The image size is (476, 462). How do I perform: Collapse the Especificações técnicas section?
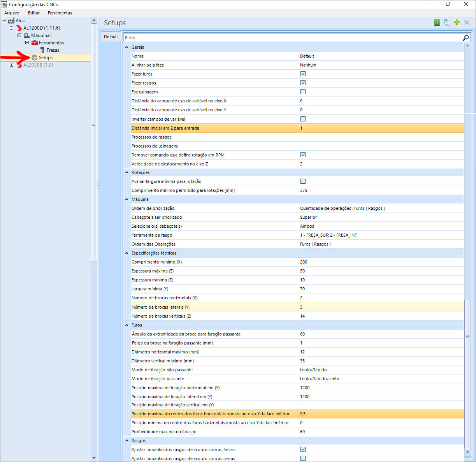(x=127, y=253)
